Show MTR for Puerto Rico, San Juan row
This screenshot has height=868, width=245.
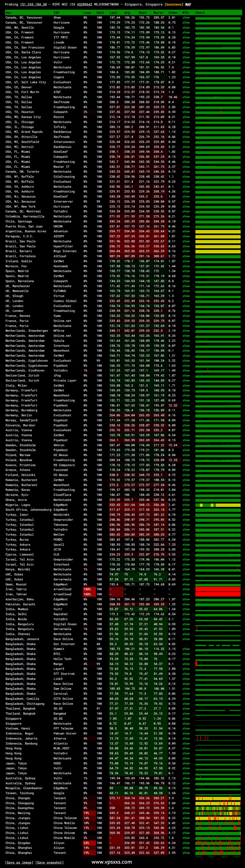click(x=186, y=227)
